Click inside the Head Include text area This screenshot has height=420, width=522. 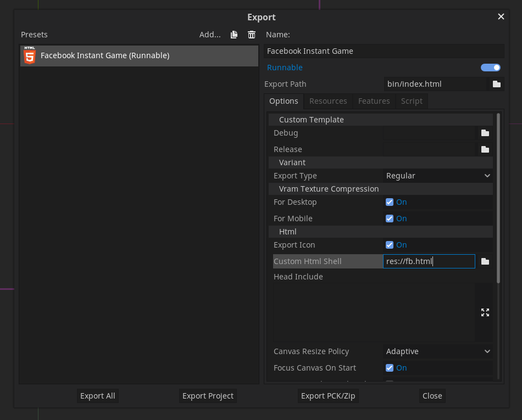click(374, 312)
